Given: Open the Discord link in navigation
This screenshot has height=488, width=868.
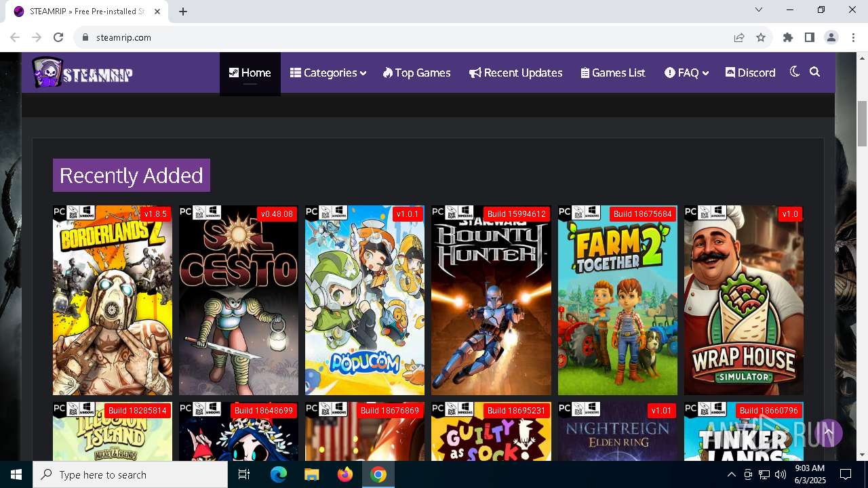Looking at the screenshot, I should [x=750, y=73].
